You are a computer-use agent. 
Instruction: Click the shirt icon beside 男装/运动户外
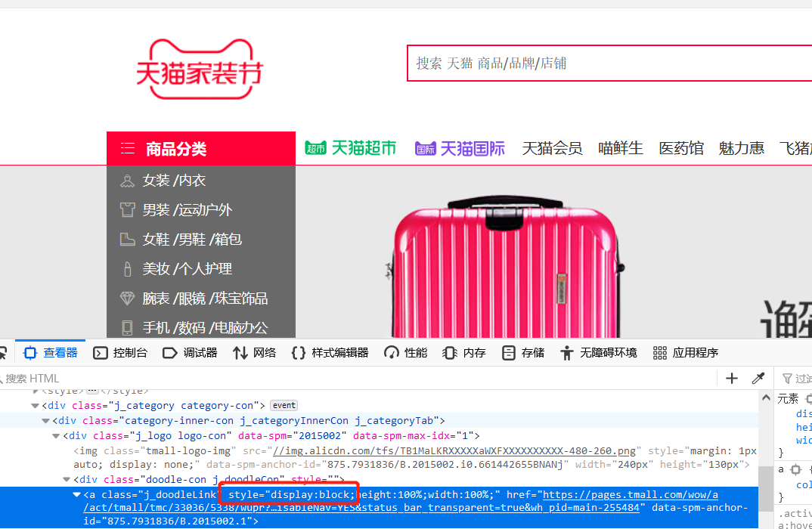(127, 209)
